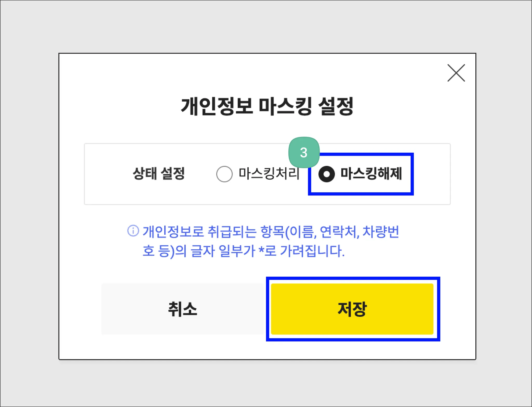This screenshot has width=532, height=407.
Task: Click the word 설정 in the dialog title
Action: click(336, 106)
